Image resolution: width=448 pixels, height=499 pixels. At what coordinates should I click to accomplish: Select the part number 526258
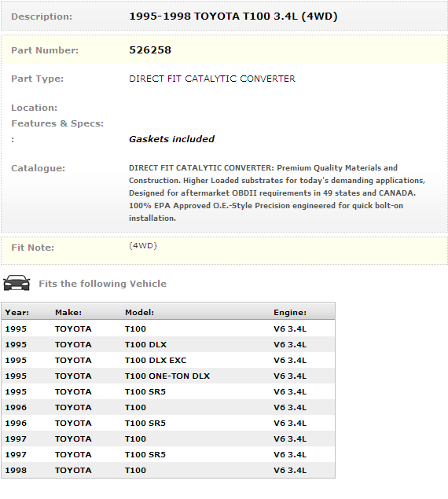tap(150, 50)
